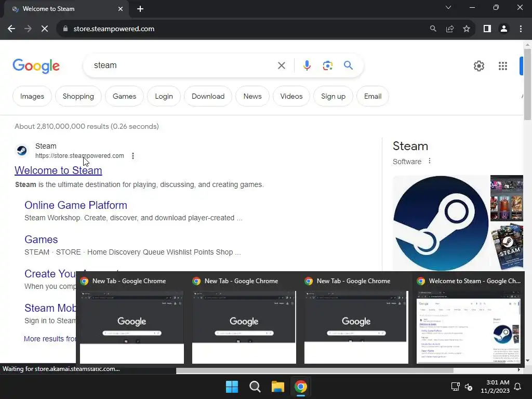Close the Welcome to Steam tab

pos(121,9)
